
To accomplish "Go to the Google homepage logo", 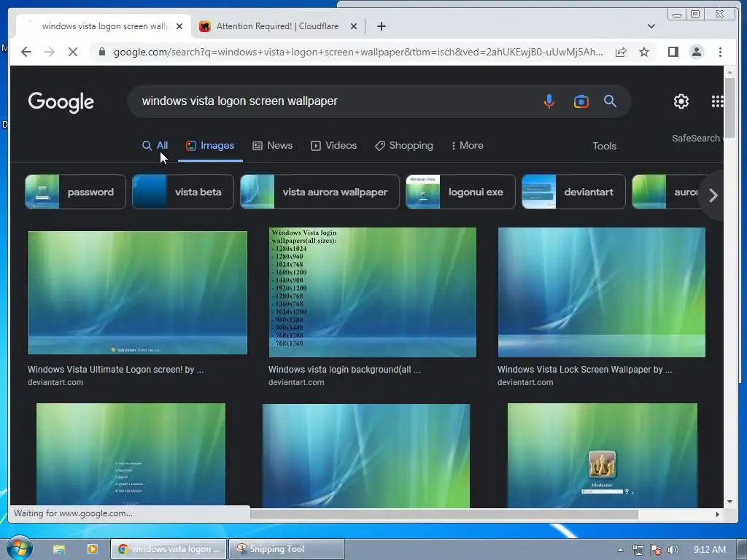I will 61,102.
